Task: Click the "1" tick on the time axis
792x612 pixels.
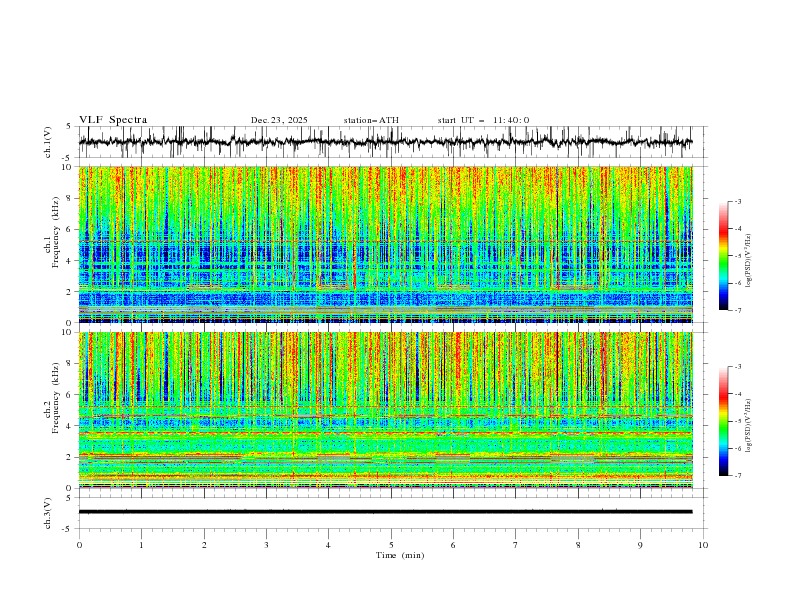Action: click(x=141, y=545)
